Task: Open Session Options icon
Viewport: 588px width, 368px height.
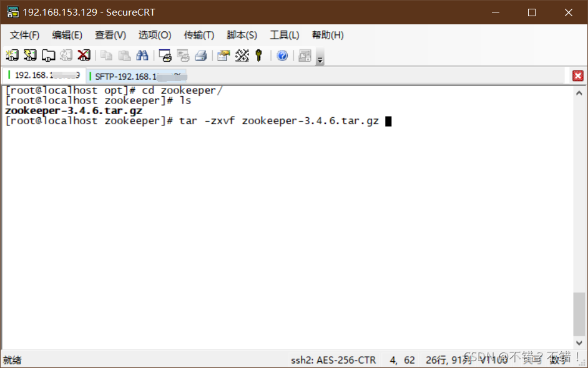Action: click(223, 56)
